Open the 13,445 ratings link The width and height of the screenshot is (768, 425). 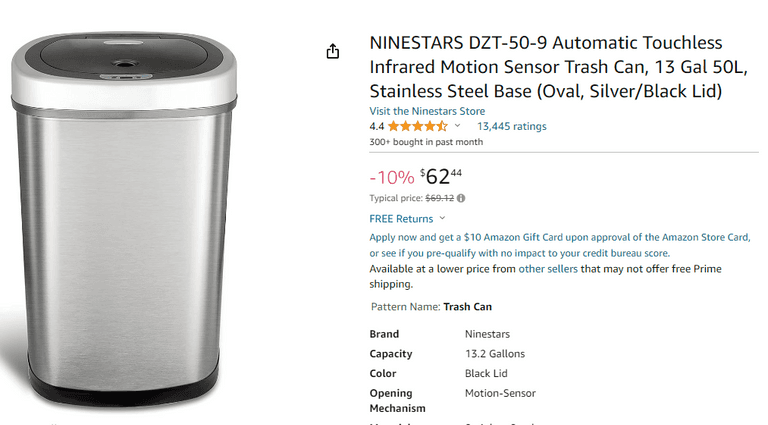(511, 127)
